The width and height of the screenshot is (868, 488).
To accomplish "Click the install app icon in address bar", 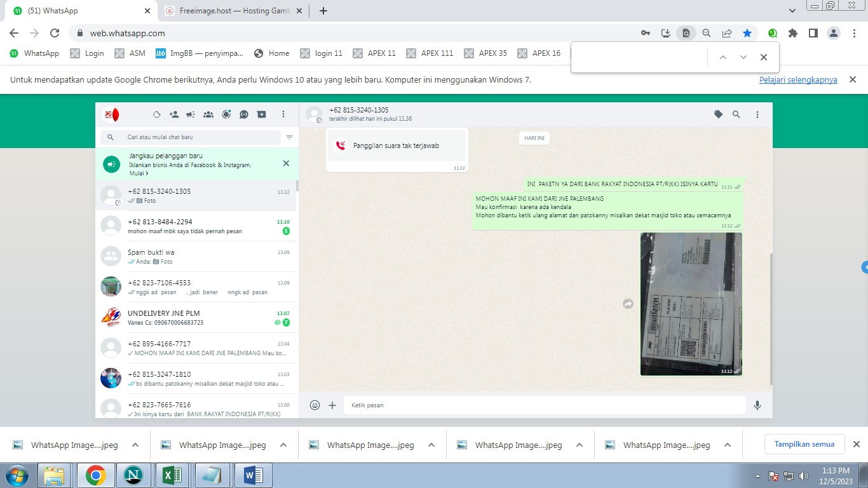I will [x=666, y=33].
